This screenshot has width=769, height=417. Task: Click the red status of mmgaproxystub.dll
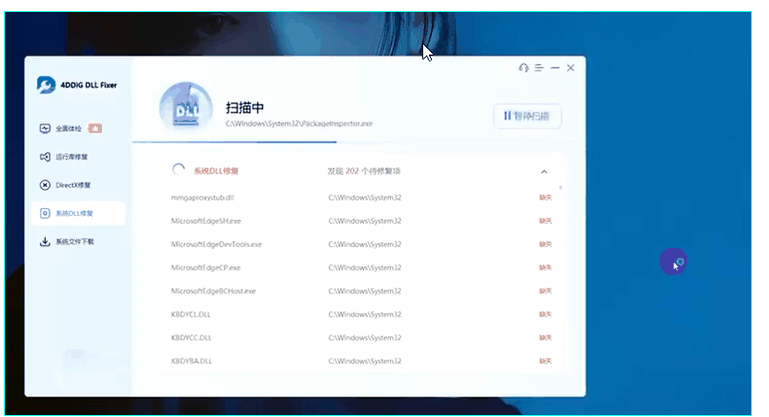click(x=545, y=198)
